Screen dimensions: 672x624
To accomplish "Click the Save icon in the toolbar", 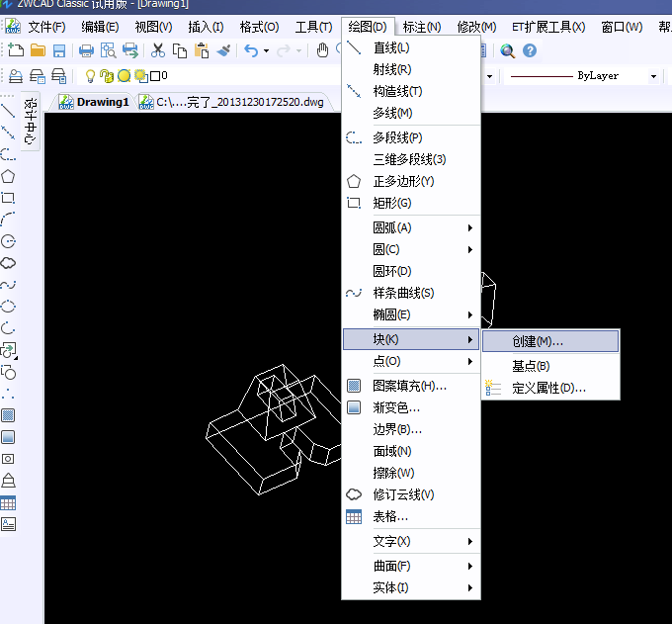I will coord(59,50).
